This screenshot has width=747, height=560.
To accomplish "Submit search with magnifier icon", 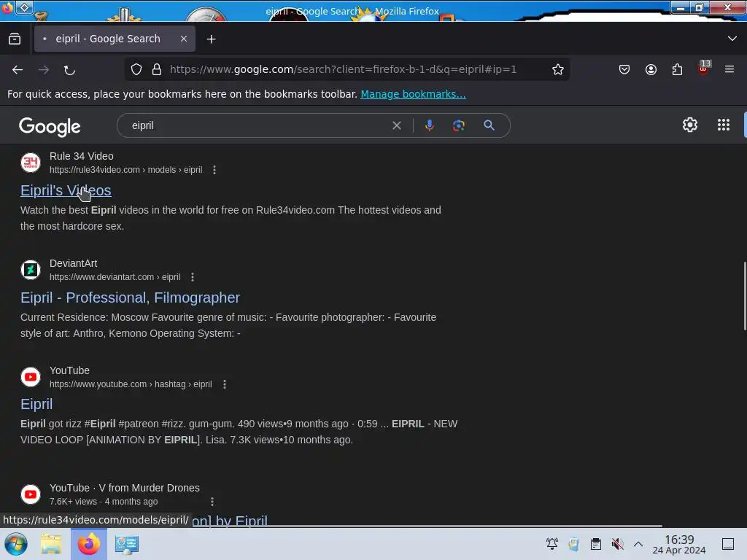I will 489,125.
